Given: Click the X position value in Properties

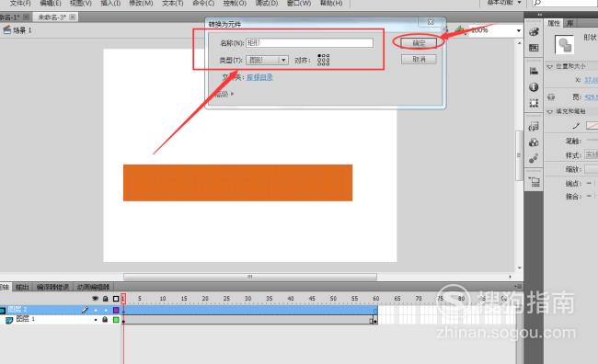Looking at the screenshot, I should (592, 80).
